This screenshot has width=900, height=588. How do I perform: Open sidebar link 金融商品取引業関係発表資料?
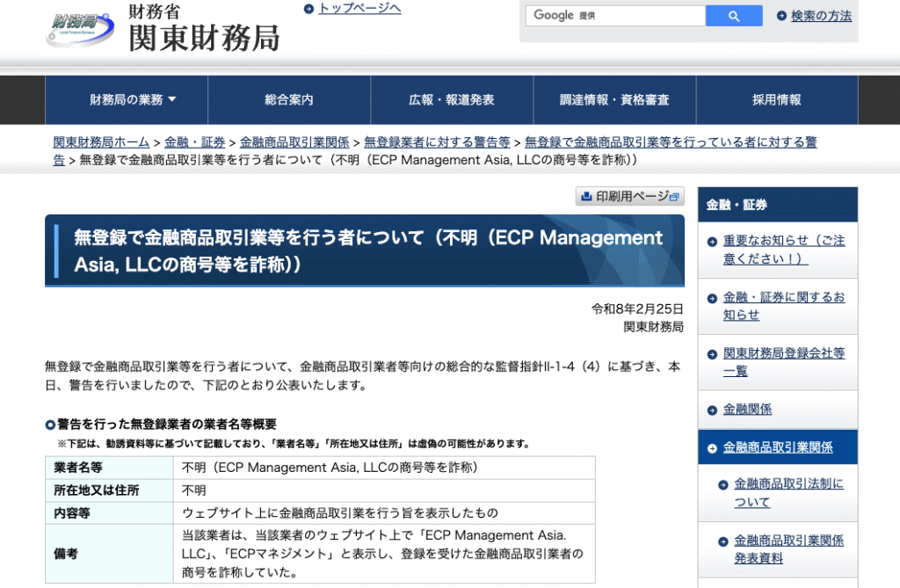click(788, 549)
